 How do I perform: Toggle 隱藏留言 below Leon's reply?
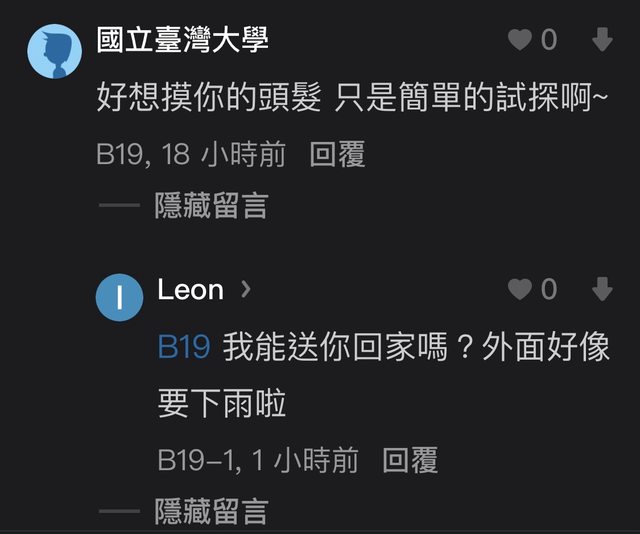211,512
